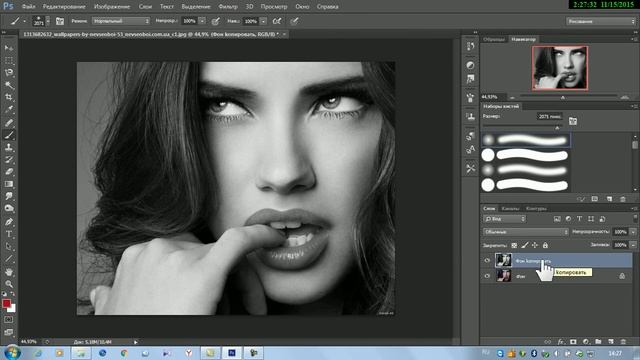
Task: Add a layer mask button
Action: pyautogui.click(x=573, y=342)
